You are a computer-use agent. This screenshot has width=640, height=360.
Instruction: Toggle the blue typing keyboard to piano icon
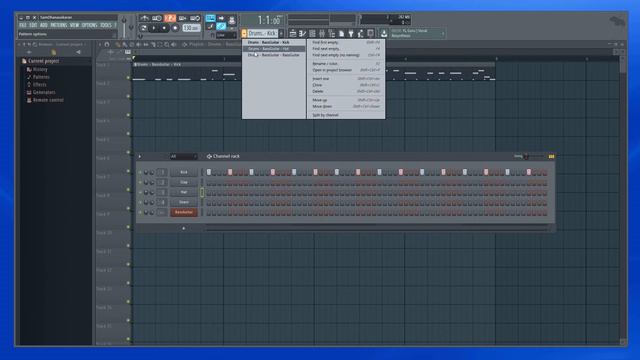pos(210,18)
